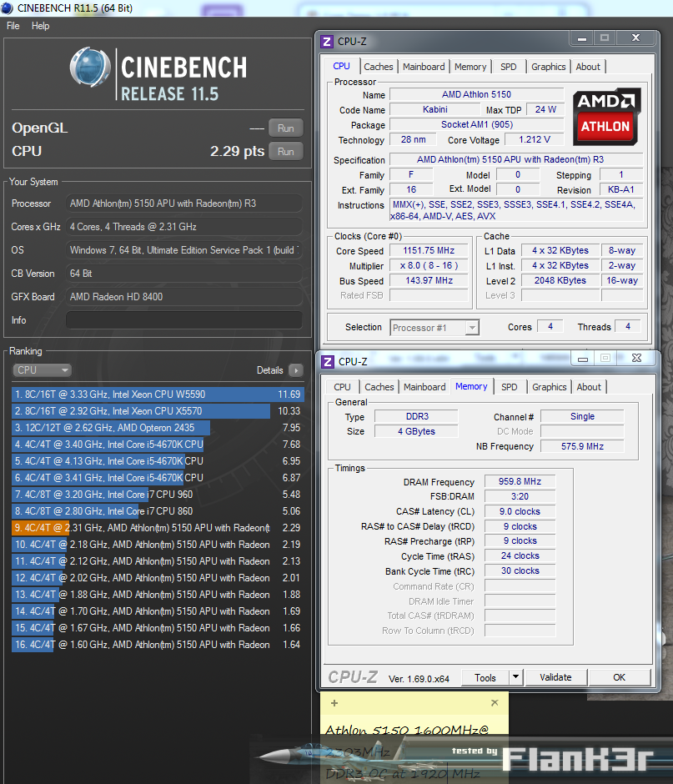Select Athlon 5150 1.88 GHz ranking row
The image size is (673, 784).
(x=158, y=595)
